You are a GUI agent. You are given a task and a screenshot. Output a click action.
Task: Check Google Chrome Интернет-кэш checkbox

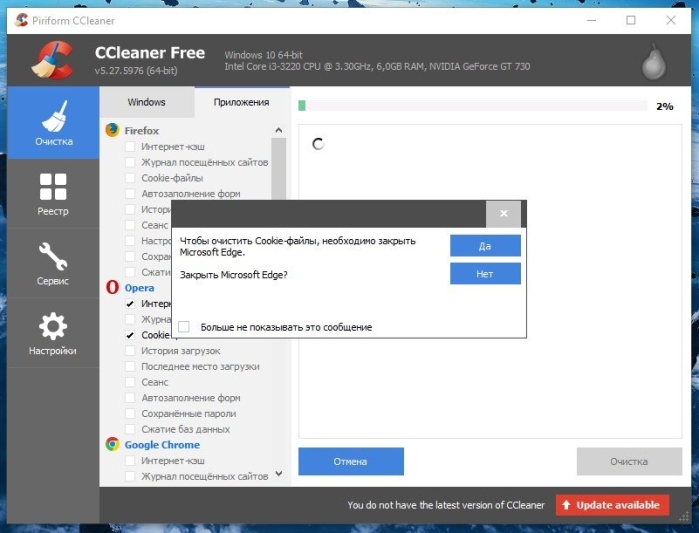130,460
